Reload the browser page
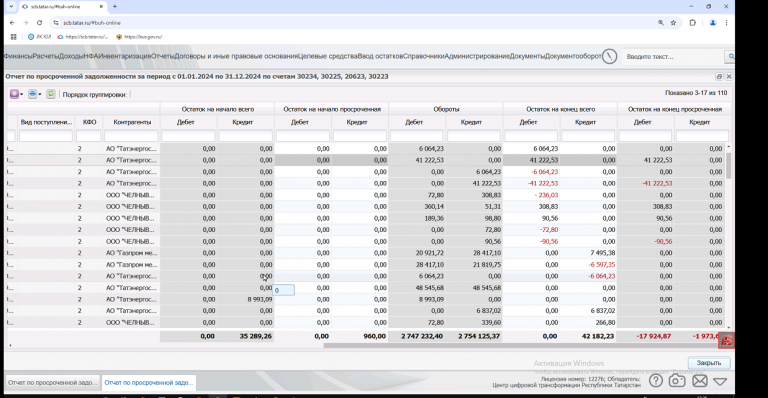Image resolution: width=768 pixels, height=398 pixels. point(39,23)
